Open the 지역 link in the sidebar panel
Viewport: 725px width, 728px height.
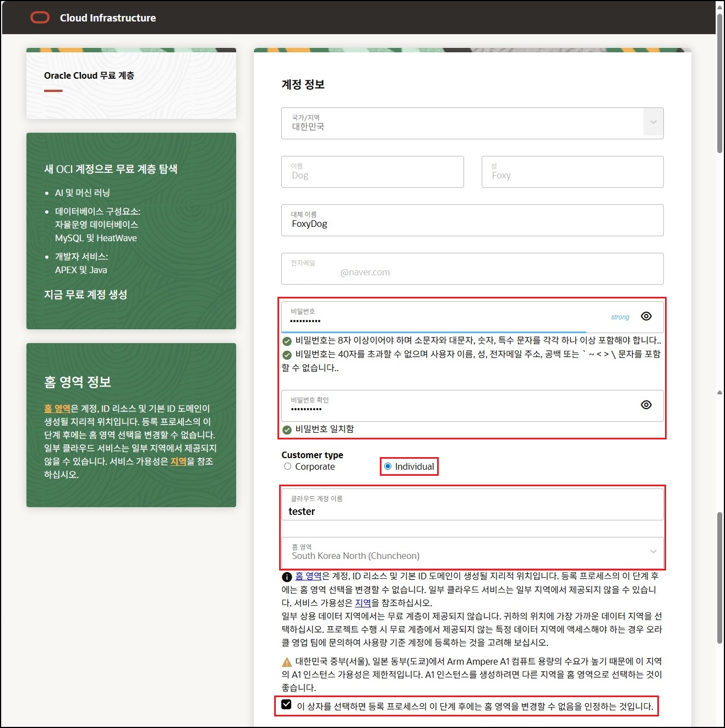(178, 461)
